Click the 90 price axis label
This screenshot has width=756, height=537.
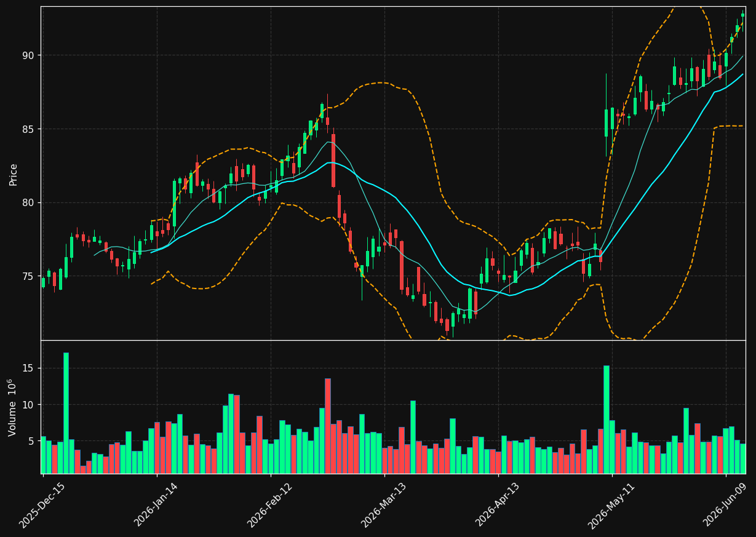[x=30, y=55]
